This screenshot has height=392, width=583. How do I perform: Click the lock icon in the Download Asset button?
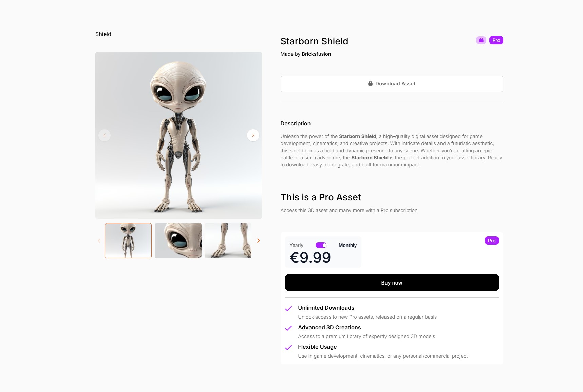pyautogui.click(x=370, y=83)
